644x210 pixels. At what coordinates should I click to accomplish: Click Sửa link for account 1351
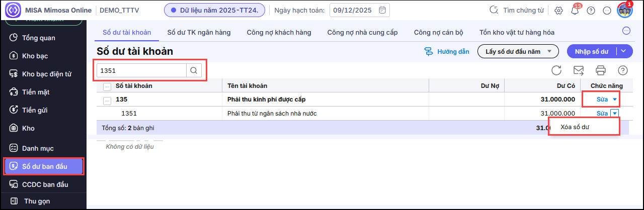pyautogui.click(x=602, y=114)
